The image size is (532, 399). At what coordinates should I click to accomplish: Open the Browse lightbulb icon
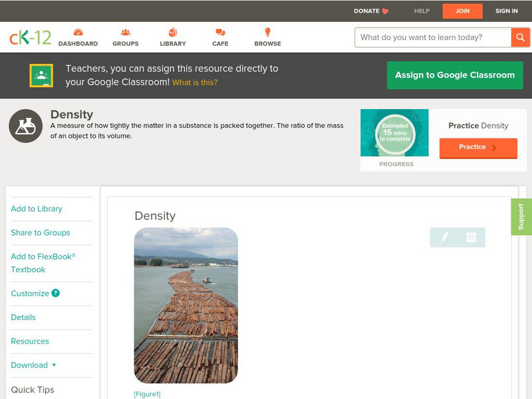tap(267, 33)
